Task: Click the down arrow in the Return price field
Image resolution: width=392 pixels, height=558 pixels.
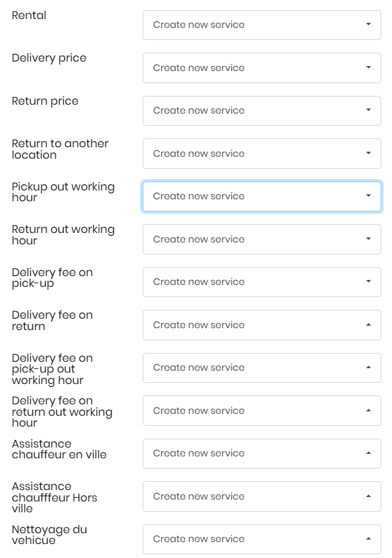Action: (369, 110)
